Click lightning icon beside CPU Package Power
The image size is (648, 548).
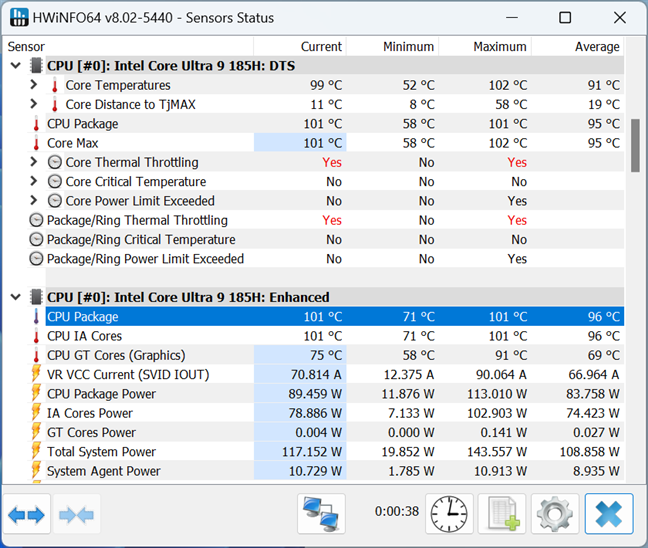(36, 393)
